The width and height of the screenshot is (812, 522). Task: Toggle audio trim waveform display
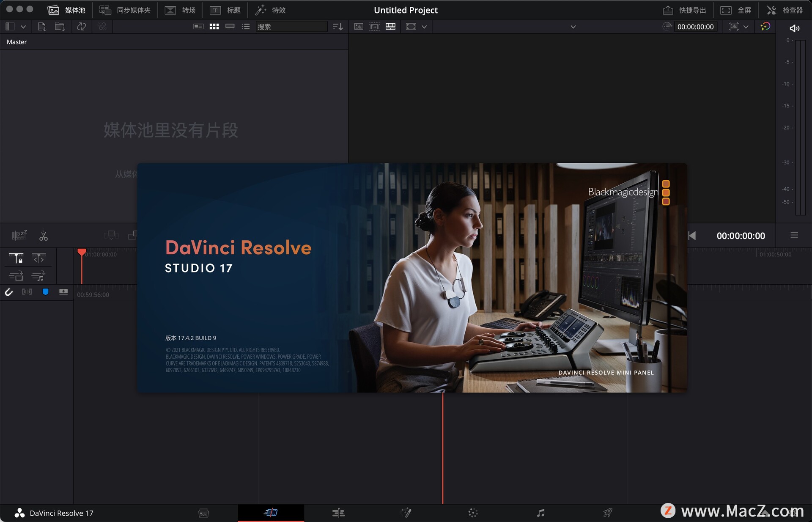click(27, 292)
